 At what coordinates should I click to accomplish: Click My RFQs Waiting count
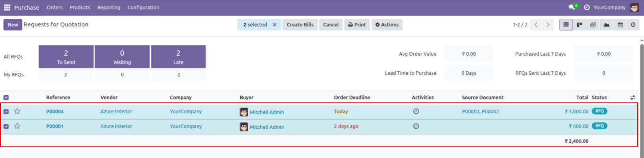tap(122, 75)
